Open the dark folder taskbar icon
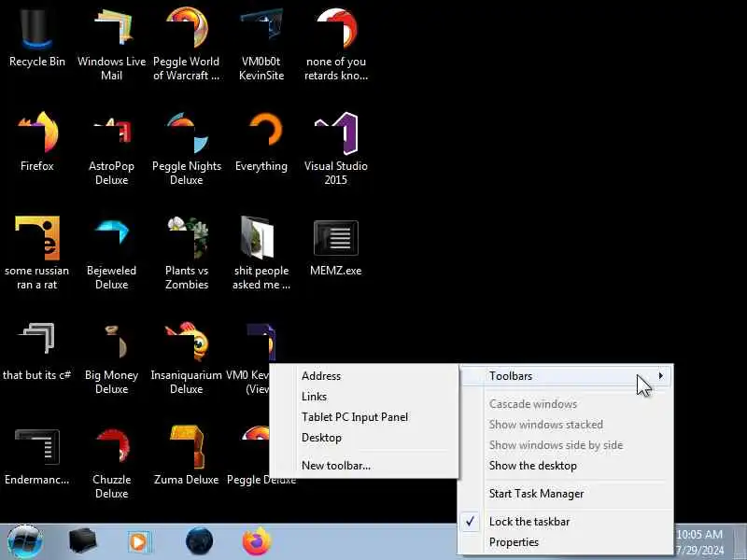This screenshot has height=560, width=747. click(x=83, y=541)
